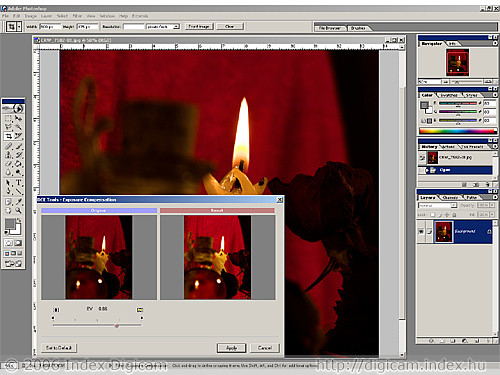Select the Clone Stamp tool
The width and height of the screenshot is (500, 375).
(8, 155)
